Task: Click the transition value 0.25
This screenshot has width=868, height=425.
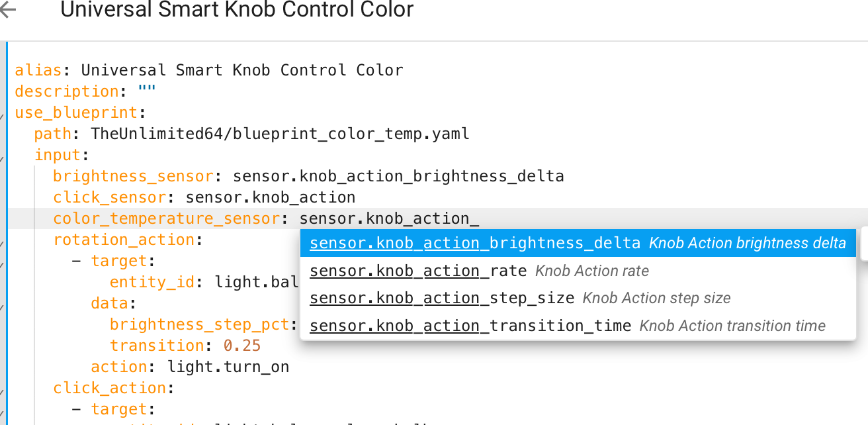Action: pyautogui.click(x=241, y=346)
